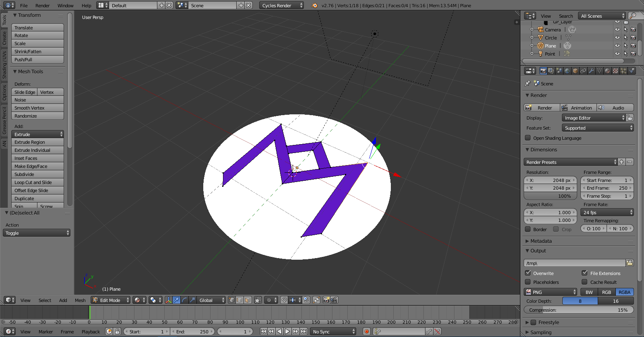Adjust the PNG Compression slider

(578, 310)
